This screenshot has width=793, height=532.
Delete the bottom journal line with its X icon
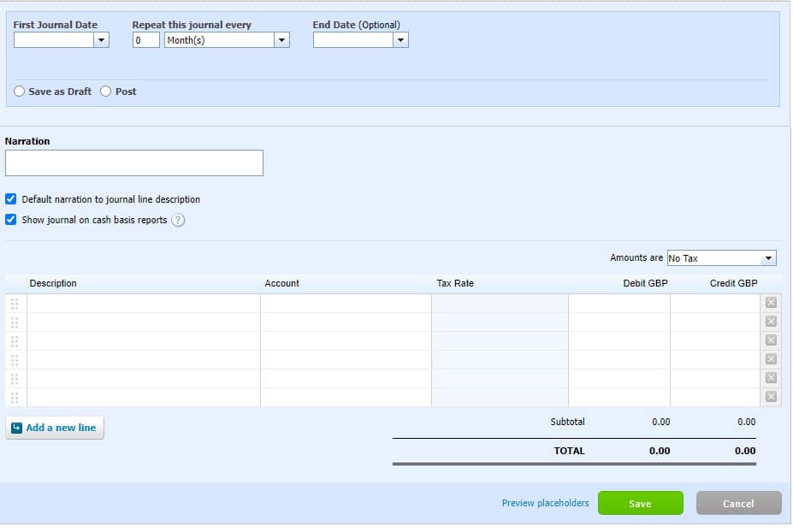pyautogui.click(x=772, y=397)
